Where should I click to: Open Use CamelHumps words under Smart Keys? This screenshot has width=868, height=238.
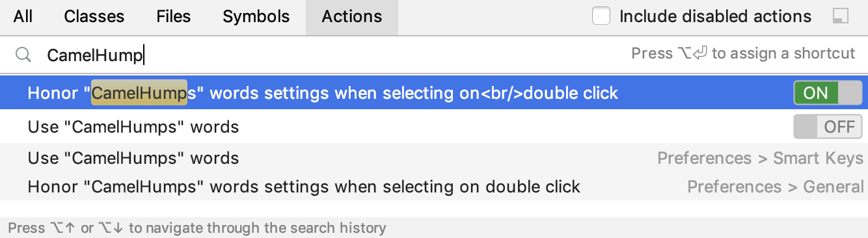point(434,158)
